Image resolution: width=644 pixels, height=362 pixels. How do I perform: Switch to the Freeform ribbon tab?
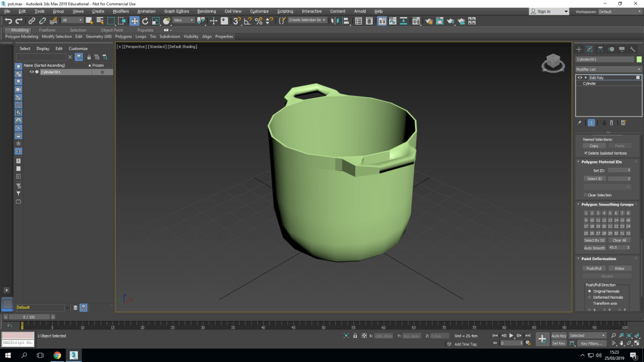47,30
